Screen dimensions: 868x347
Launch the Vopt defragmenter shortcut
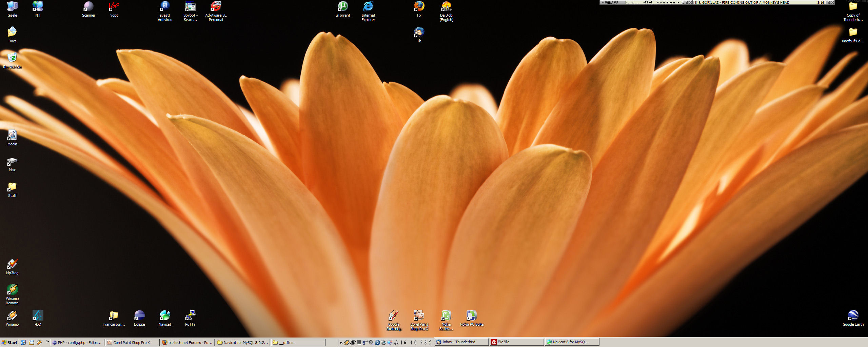pos(114,9)
